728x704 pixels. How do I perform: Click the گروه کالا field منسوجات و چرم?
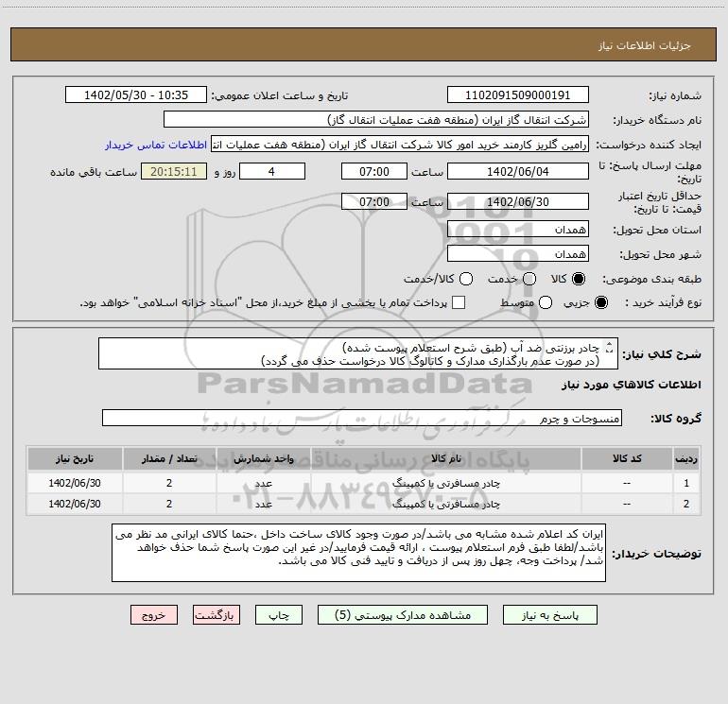(362, 418)
